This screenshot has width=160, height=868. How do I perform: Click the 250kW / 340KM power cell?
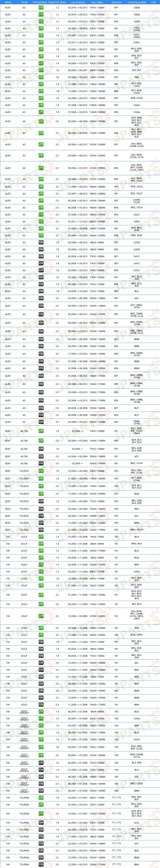point(97,222)
